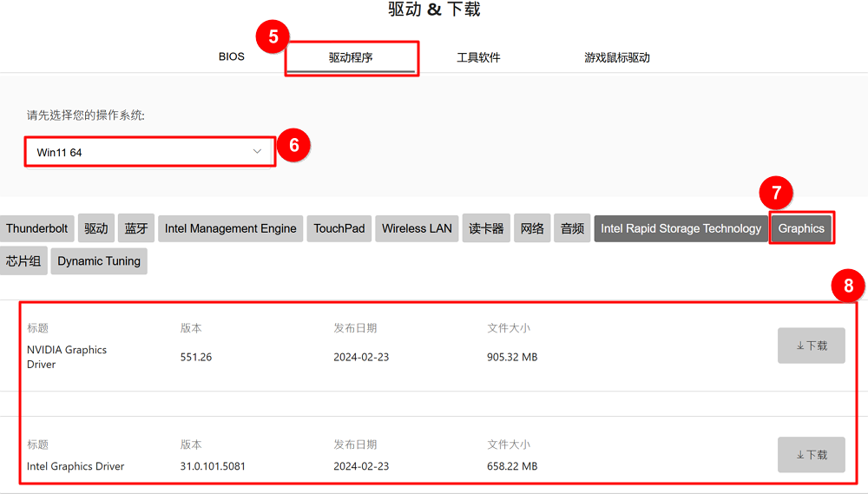This screenshot has width=868, height=494.
Task: Show Intel Management Engine drivers
Action: pyautogui.click(x=231, y=228)
